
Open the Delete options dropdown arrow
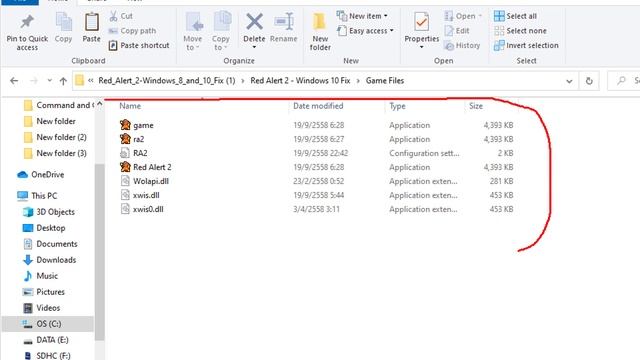click(x=254, y=47)
